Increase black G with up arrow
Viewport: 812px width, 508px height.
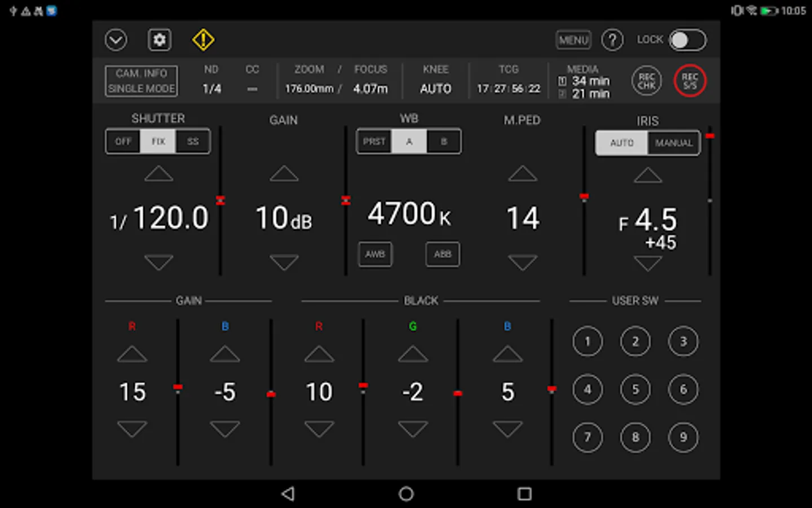(413, 354)
